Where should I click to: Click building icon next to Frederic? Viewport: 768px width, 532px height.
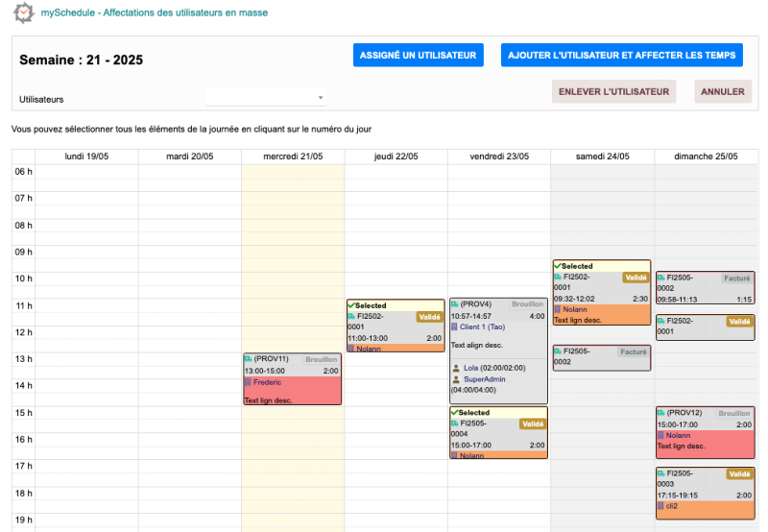point(249,381)
